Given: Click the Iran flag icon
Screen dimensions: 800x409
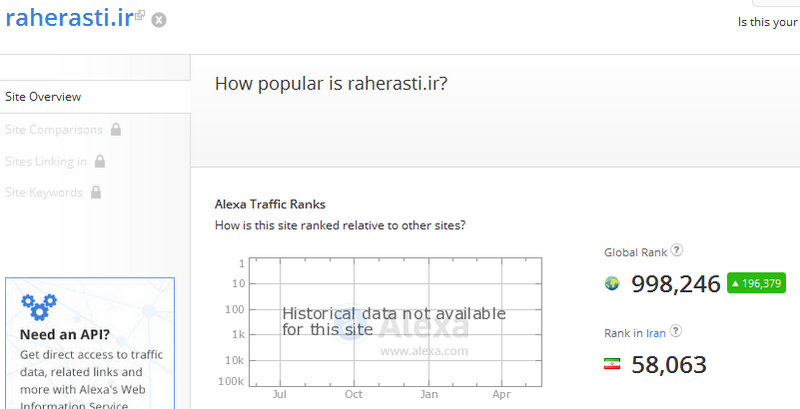Looking at the screenshot, I should coord(612,364).
